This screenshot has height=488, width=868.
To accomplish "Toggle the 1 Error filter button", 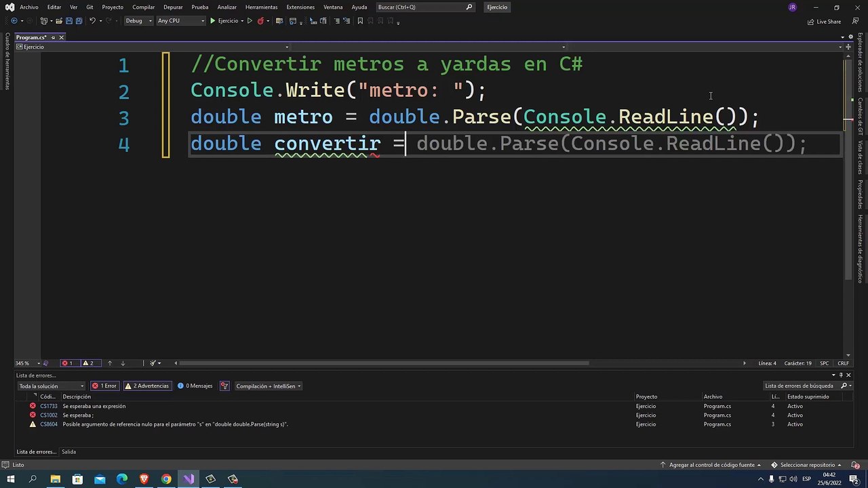I will click(x=104, y=386).
